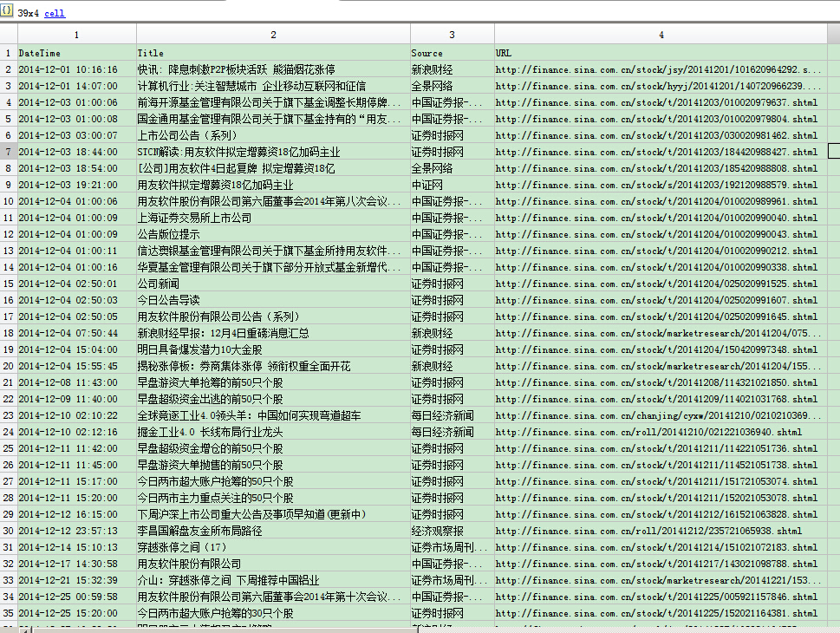Select title 用友软件股份有限公司 in row 32
The image size is (840, 633).
[273, 564]
